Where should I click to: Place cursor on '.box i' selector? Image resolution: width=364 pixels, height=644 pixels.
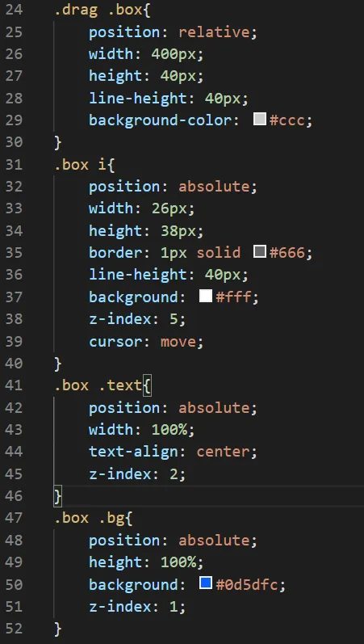point(80,165)
